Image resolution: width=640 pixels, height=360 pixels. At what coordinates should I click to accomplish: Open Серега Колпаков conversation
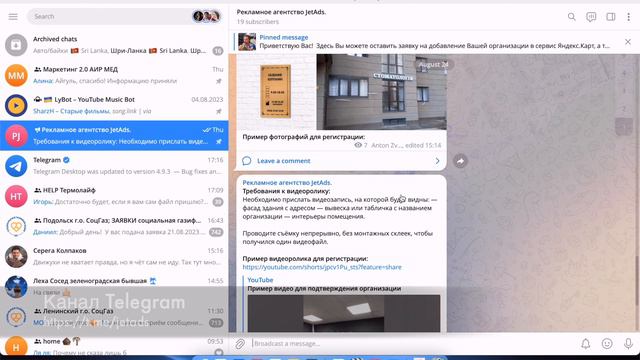(x=114, y=256)
